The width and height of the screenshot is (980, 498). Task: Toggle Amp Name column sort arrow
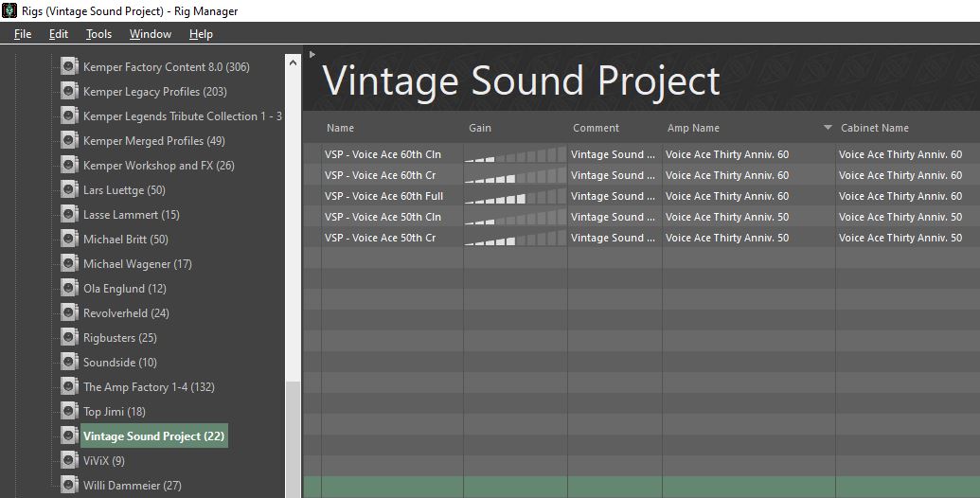(x=828, y=128)
